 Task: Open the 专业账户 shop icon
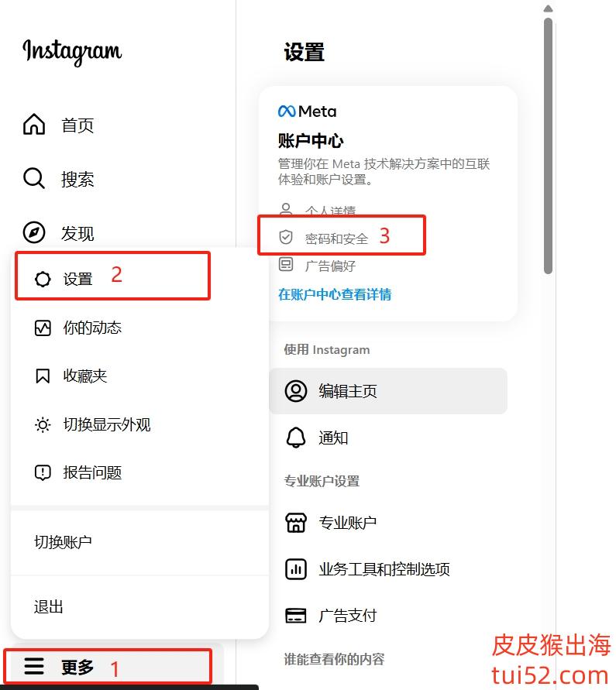pyautogui.click(x=296, y=523)
